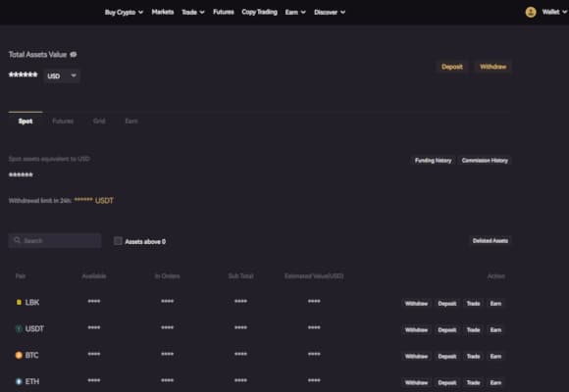Expand the Wallet dropdown
This screenshot has height=392, width=569.
[554, 12]
